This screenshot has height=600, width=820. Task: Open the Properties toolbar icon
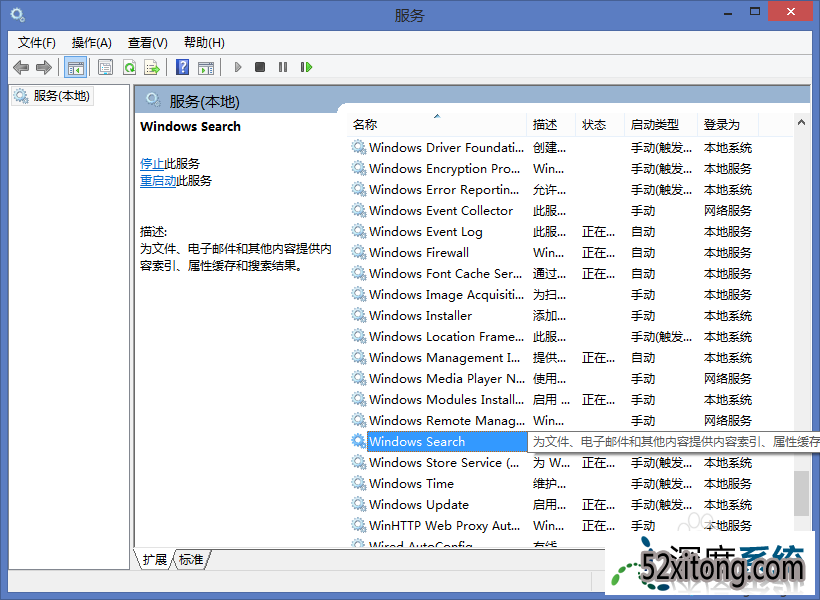[106, 67]
